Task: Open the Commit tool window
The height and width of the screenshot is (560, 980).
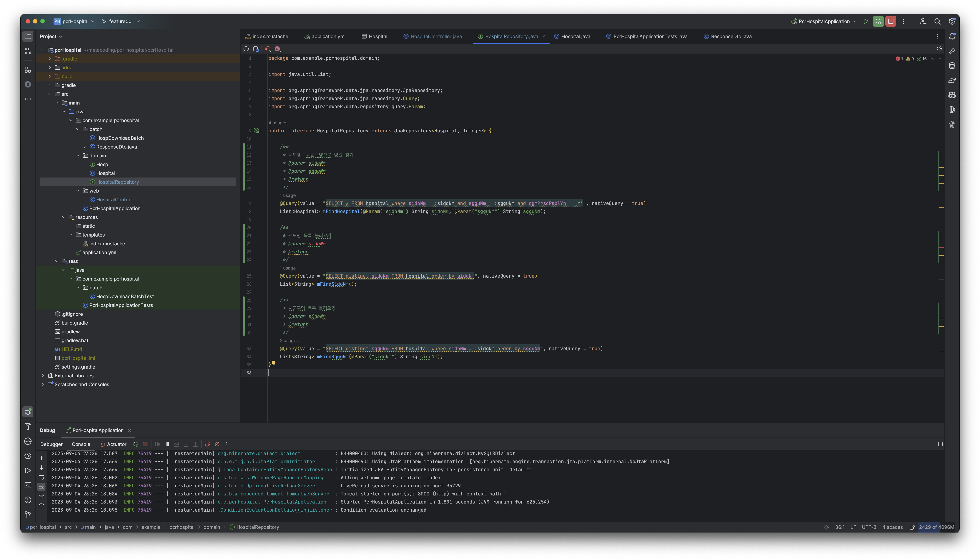Action: 28,51
